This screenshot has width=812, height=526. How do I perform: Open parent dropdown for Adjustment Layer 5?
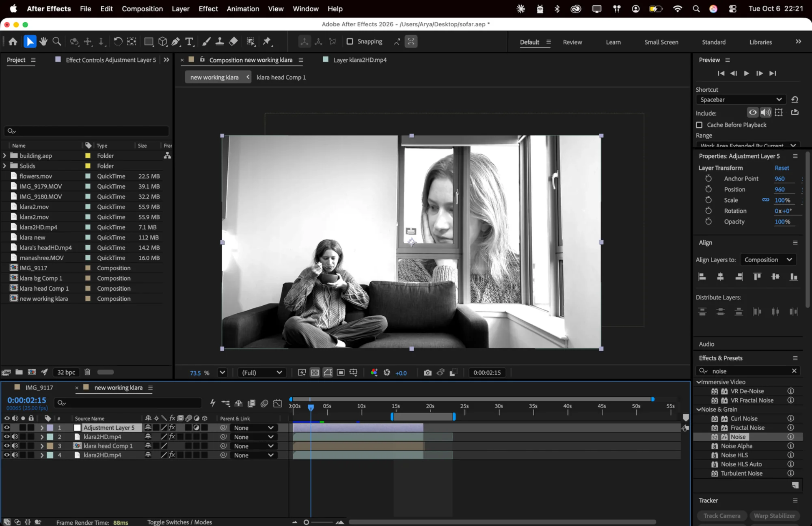coord(254,428)
